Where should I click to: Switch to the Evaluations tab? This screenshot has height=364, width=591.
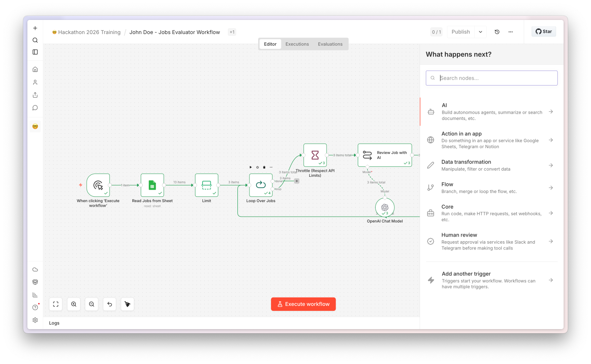(330, 44)
